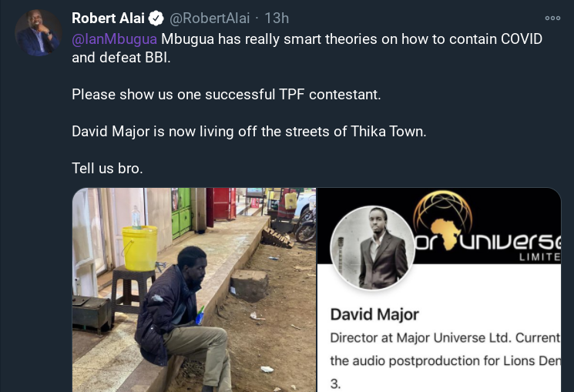Click the yellow bucket in the street photo
Viewport: 574px width, 392px height.
coord(139,248)
